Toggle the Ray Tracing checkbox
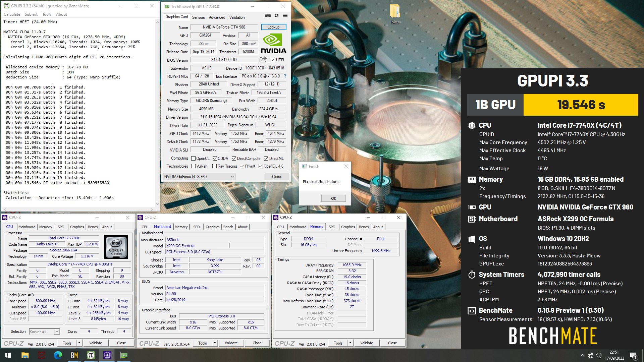 (x=215, y=166)
